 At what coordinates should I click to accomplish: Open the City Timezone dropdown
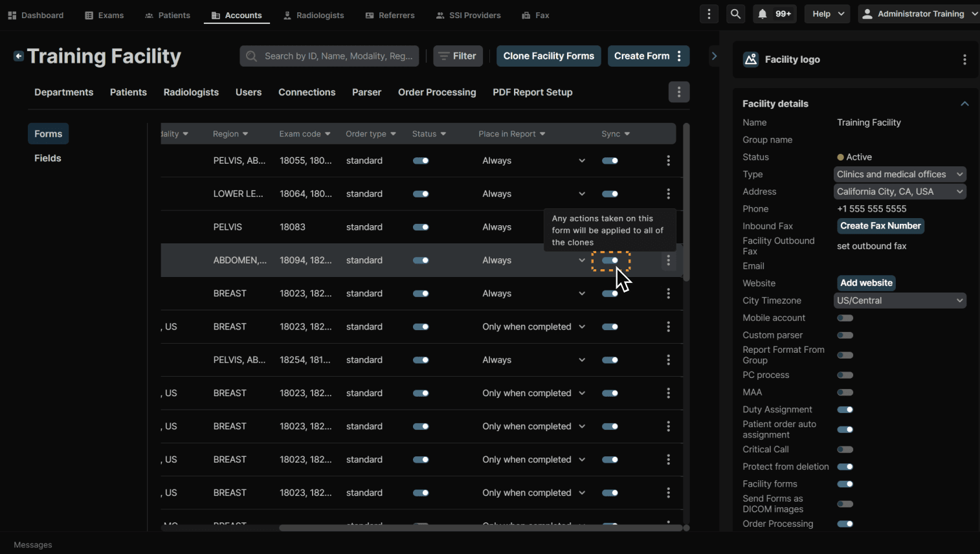tap(899, 300)
